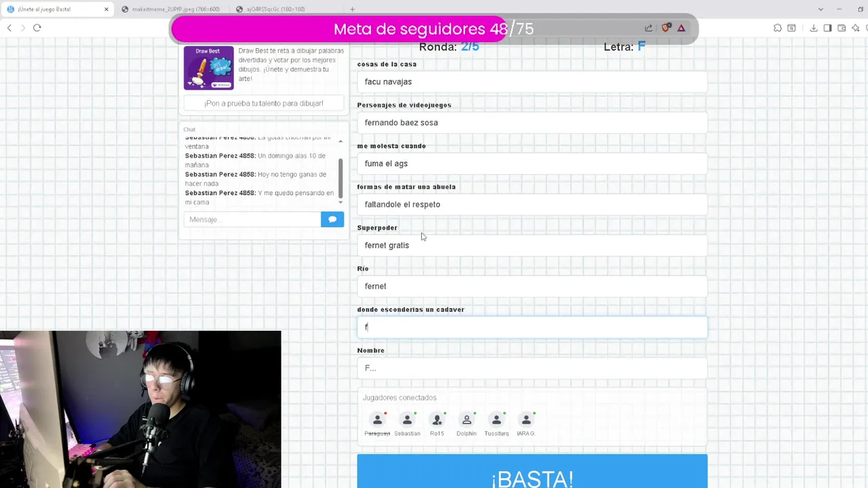The width and height of the screenshot is (868, 488).
Task: Open the extensions puzzle icon
Action: pyautogui.click(x=778, y=28)
